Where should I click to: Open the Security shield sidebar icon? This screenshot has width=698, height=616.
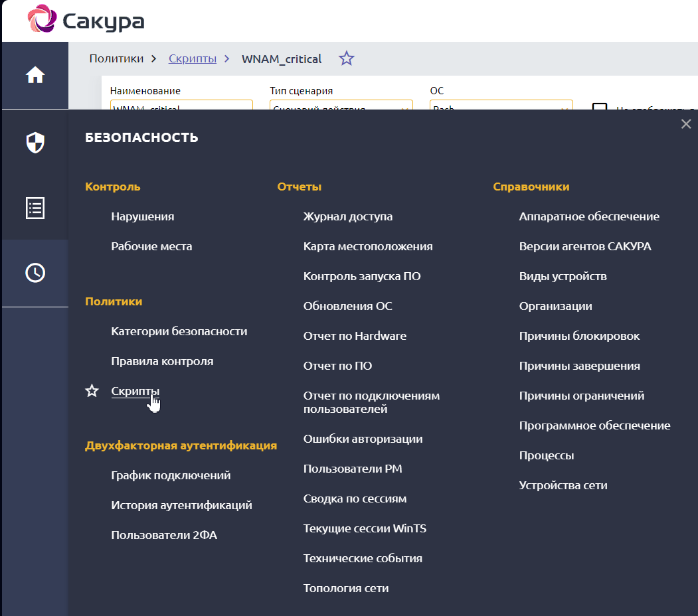pyautogui.click(x=35, y=143)
